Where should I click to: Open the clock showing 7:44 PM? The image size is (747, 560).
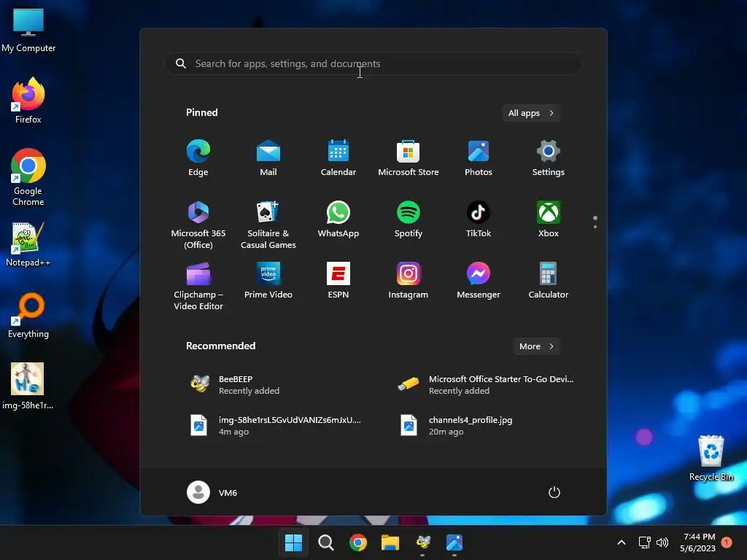(698, 542)
